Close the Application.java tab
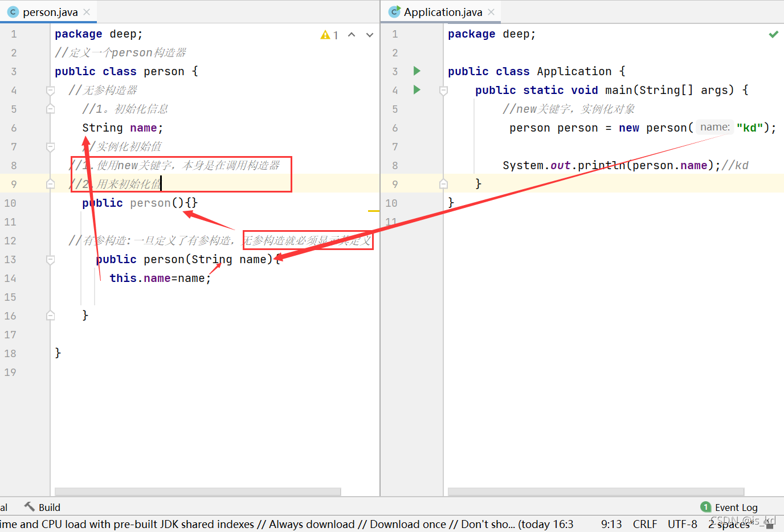Screen dimensions: 784x532 pos(491,12)
